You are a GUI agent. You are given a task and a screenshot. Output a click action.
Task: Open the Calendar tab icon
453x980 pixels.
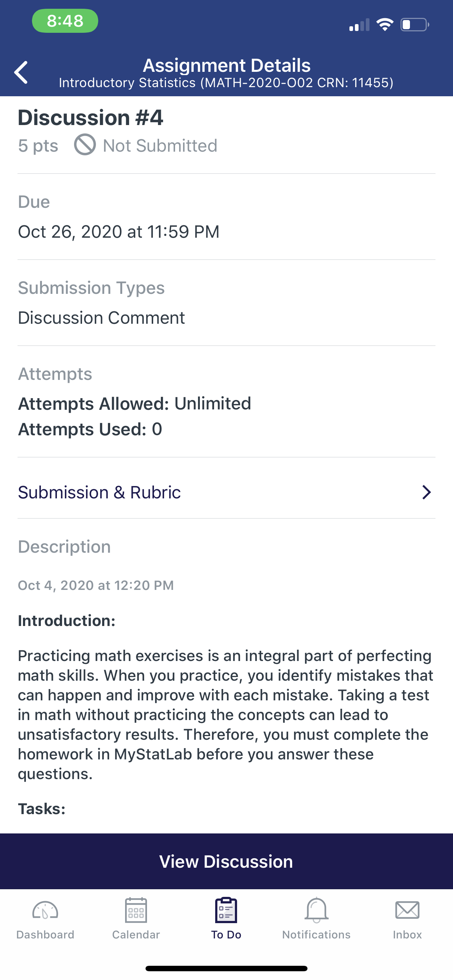136,910
